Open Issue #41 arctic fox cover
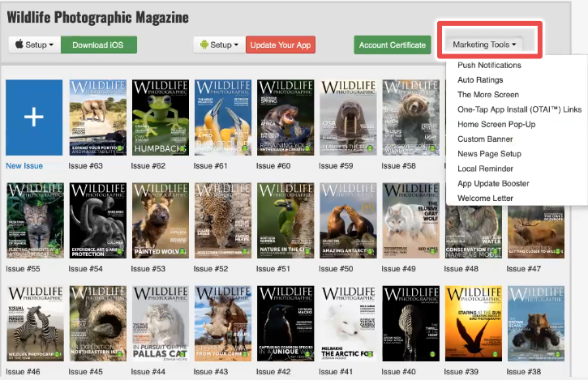The height and width of the screenshot is (380, 588). (x=349, y=323)
